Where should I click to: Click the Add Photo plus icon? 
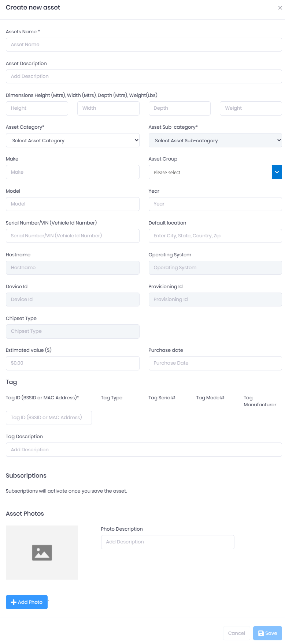[x=14, y=602]
